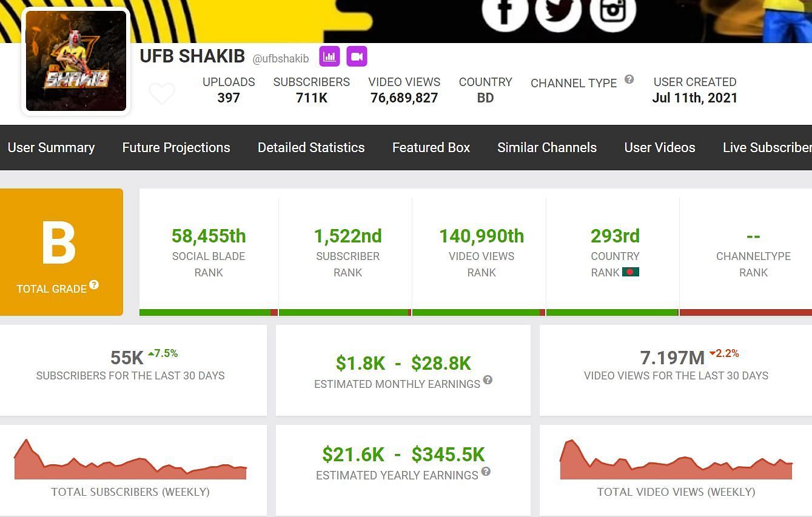Viewport: 812px width, 517px height.
Task: Open the User Summary tab
Action: tap(51, 147)
